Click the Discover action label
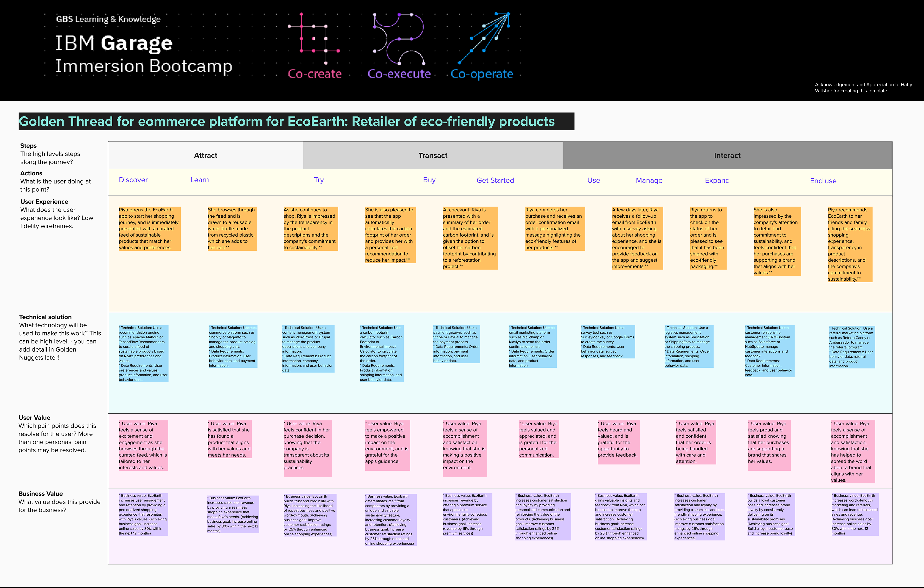 (133, 180)
